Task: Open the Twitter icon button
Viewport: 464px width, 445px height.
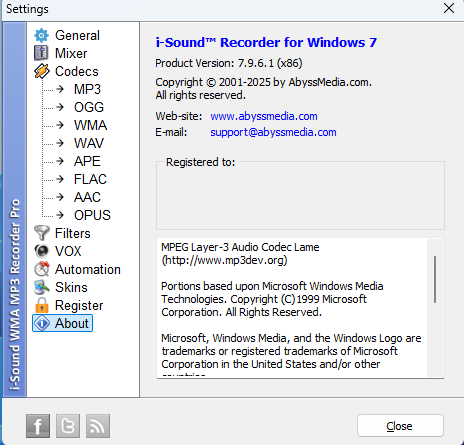Action: pyautogui.click(x=68, y=426)
